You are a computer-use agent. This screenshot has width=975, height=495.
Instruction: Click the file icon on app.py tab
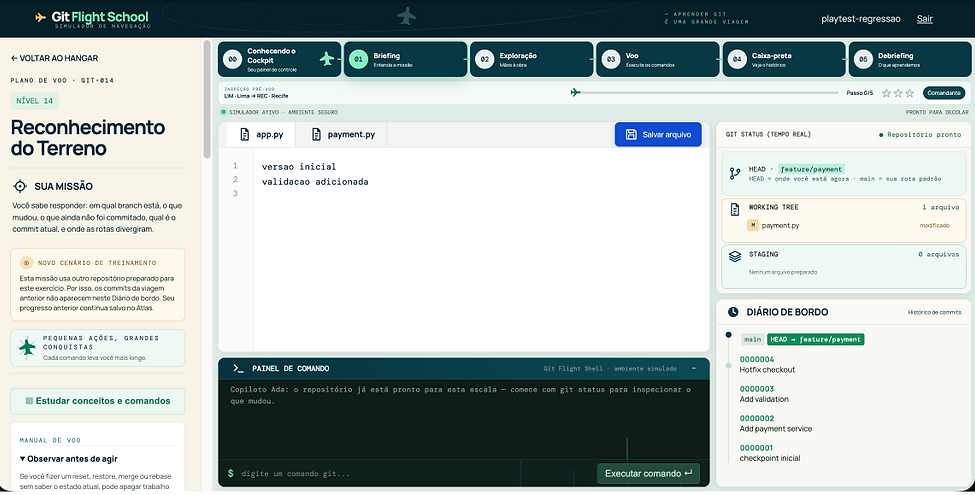click(244, 134)
